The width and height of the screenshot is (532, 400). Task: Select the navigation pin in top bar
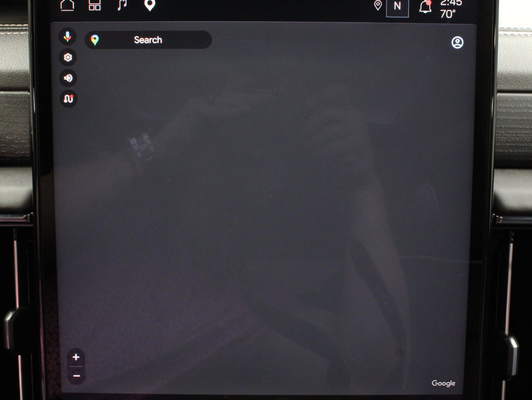tap(150, 5)
